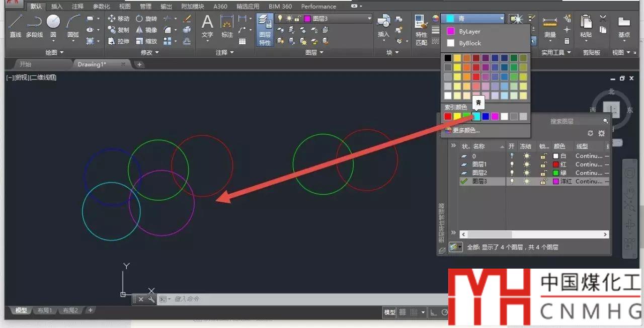
Task: Toggle the freeze sun icon for 图层2
Action: pos(527,173)
